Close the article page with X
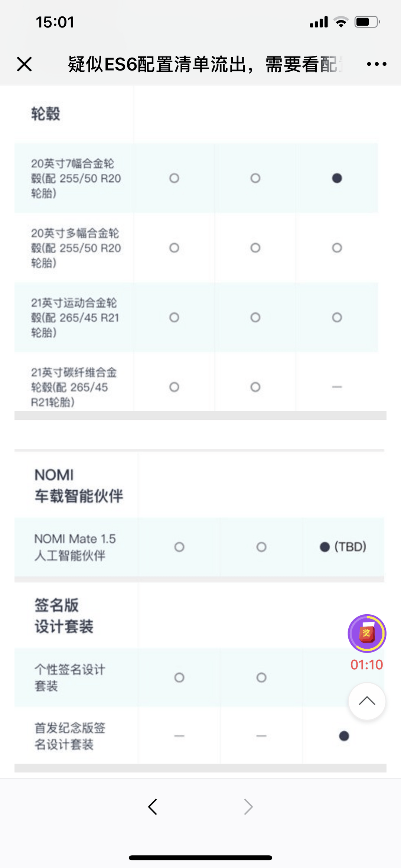Viewport: 401px width, 868px height. (x=25, y=64)
